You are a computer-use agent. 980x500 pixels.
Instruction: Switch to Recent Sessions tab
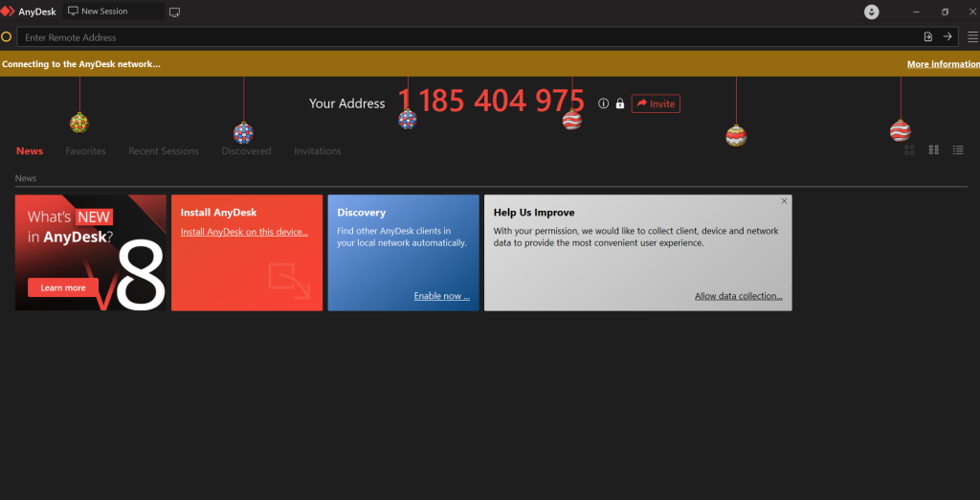[164, 151]
